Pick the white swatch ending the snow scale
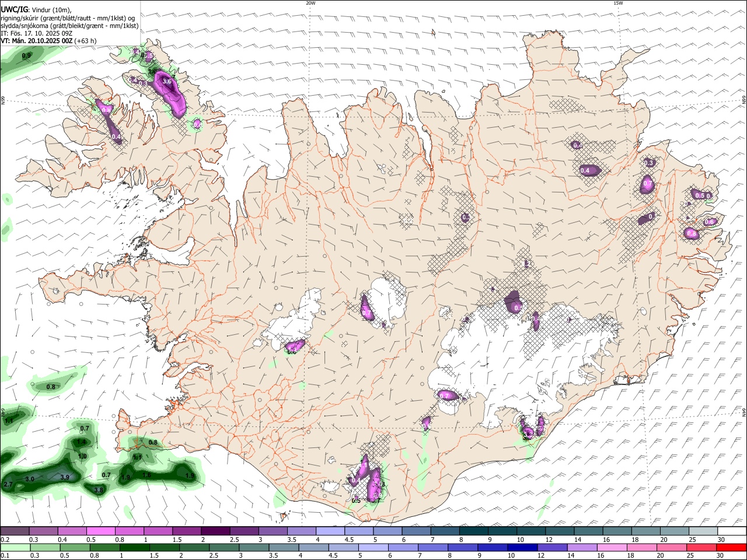 click(731, 531)
